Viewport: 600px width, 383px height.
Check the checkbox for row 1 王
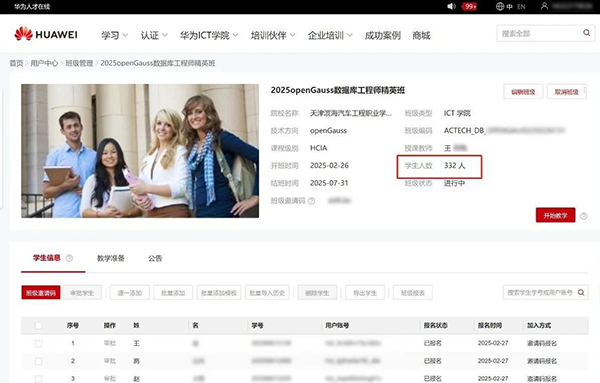[38, 344]
